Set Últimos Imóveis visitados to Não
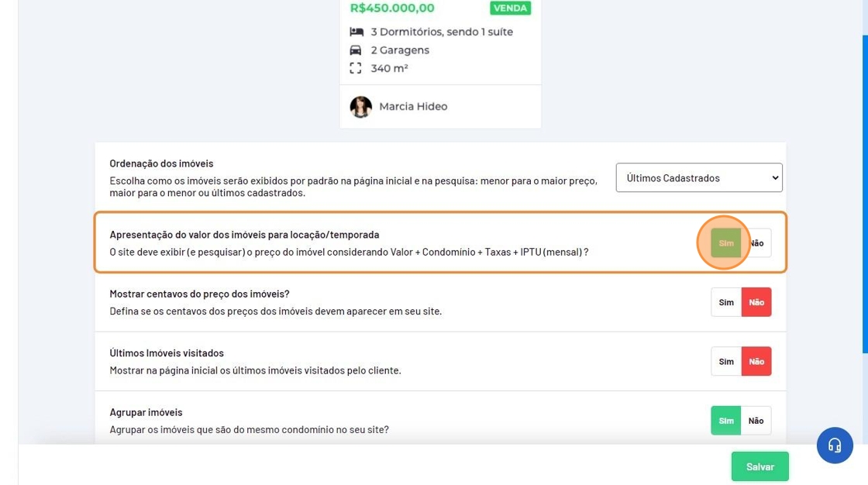 pos(756,361)
